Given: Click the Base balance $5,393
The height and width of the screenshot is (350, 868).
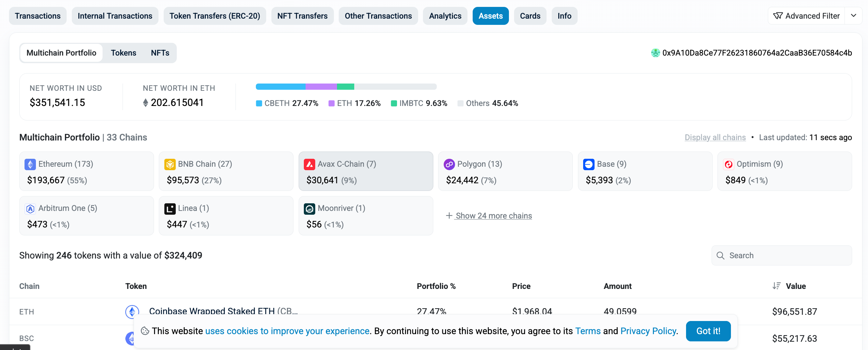Looking at the screenshot, I should [x=599, y=180].
